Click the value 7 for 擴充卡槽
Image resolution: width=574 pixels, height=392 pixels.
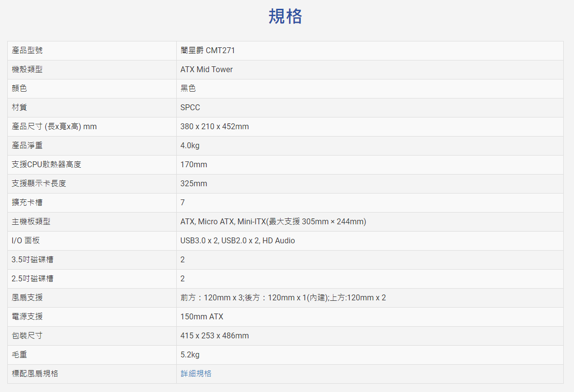pos(183,203)
